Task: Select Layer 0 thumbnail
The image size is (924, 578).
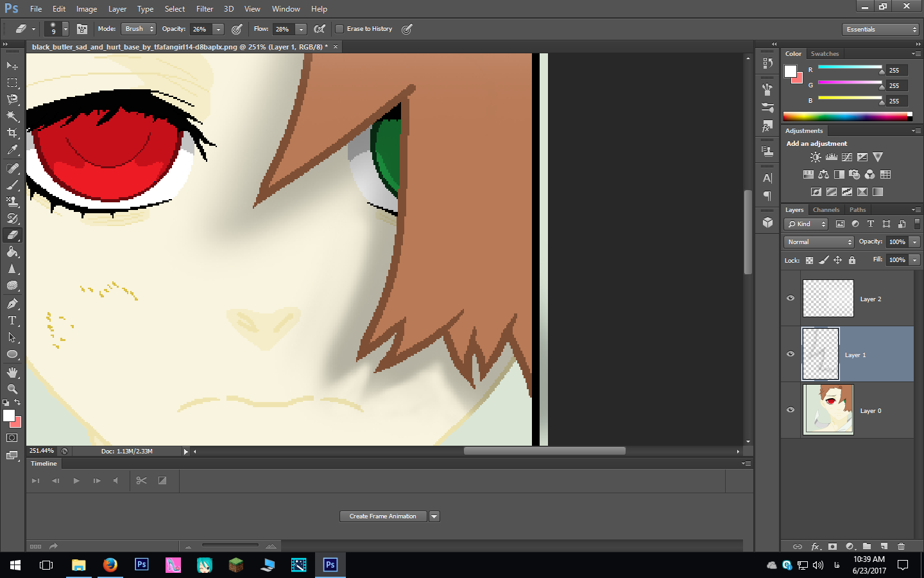Action: click(x=828, y=410)
